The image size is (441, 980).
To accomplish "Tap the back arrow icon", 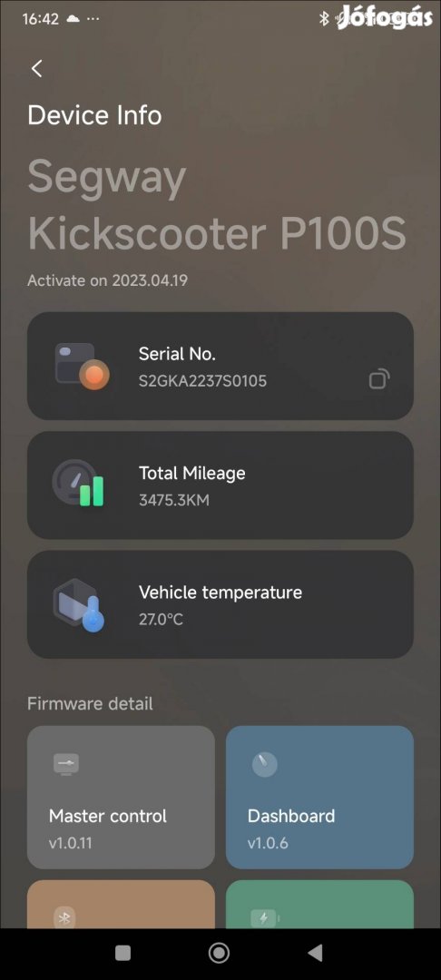I will click(x=37, y=69).
